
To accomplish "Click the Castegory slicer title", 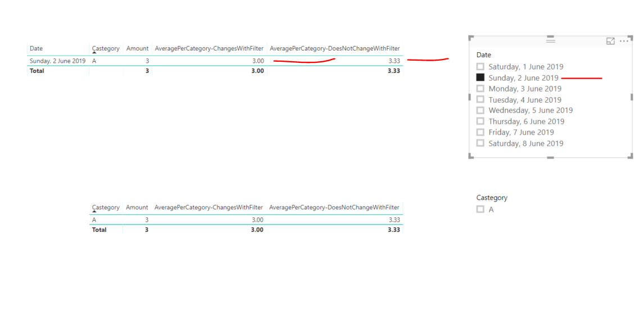I will coord(492,198).
